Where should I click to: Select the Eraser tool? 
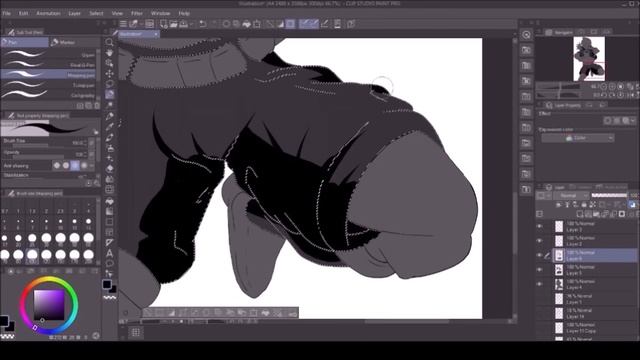[x=109, y=169]
